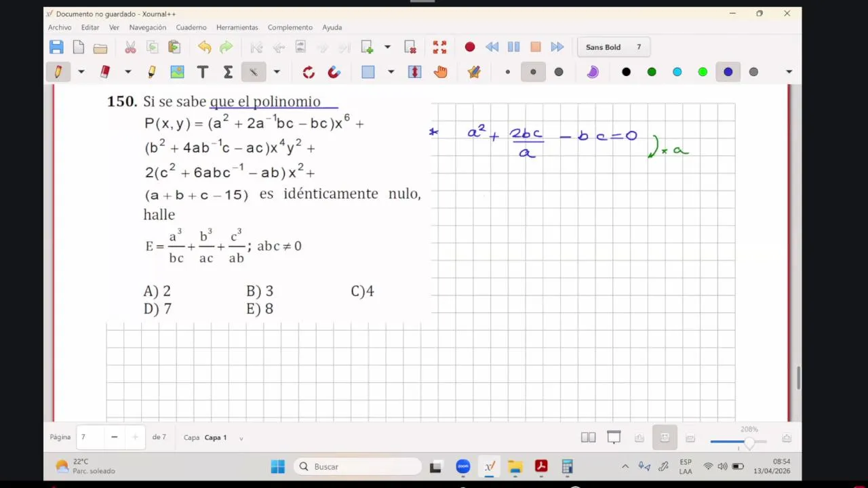Decrease page number with minus stepper
The image size is (868, 488).
click(x=114, y=437)
